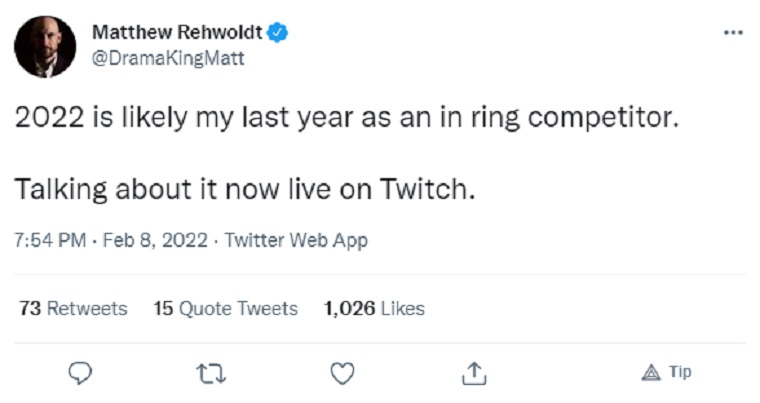The image size is (760, 403).
Task: Open the @DramaKingMatt handle link
Action: click(x=168, y=58)
